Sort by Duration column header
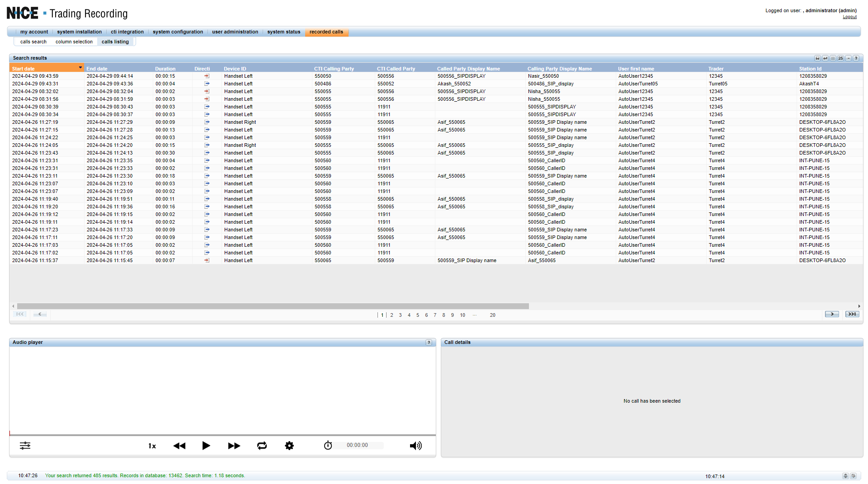Viewport: 868px width, 484px height. point(165,69)
